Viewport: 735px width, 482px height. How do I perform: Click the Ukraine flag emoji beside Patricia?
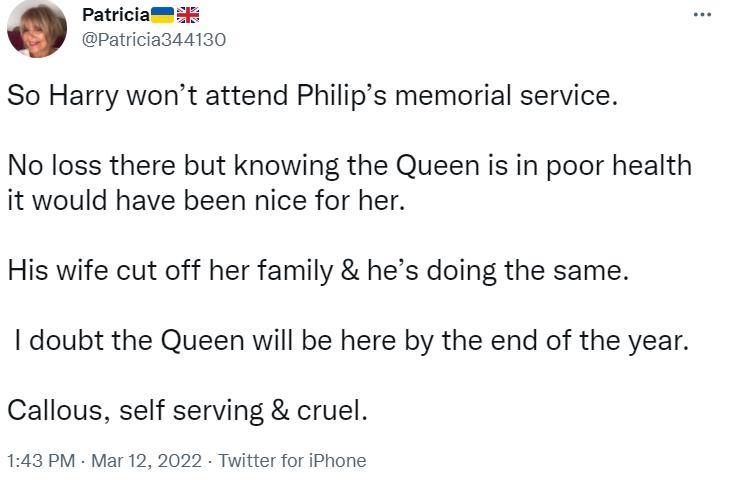163,15
